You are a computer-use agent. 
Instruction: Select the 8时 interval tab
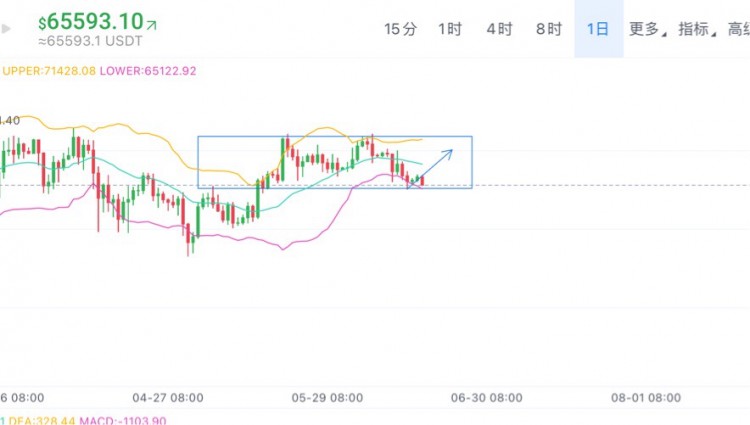(x=549, y=29)
